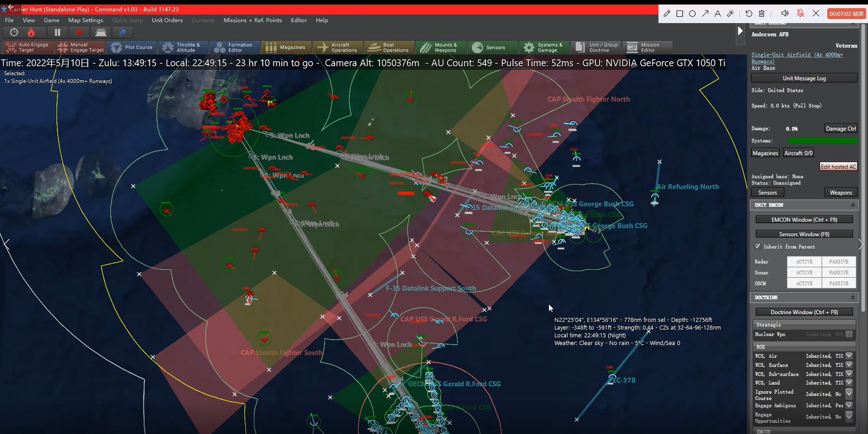Viewport: 868px width, 434px height.
Task: Open the Magazines window
Action: pyautogui.click(x=287, y=47)
